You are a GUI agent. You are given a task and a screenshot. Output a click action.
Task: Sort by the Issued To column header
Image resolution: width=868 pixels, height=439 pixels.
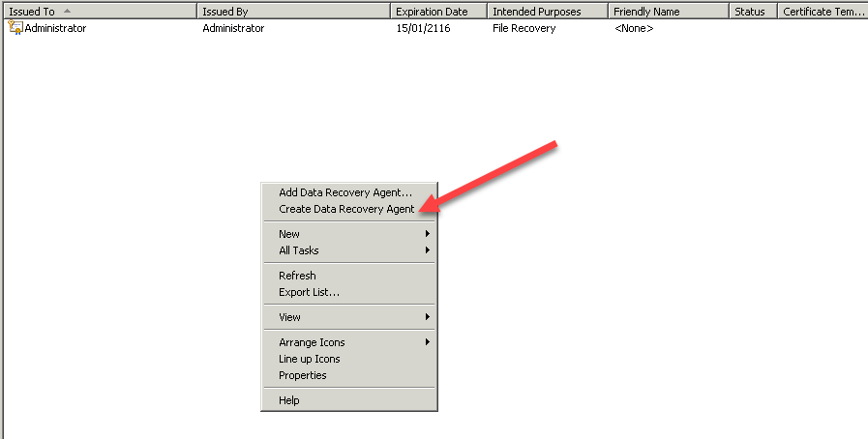tap(97, 12)
